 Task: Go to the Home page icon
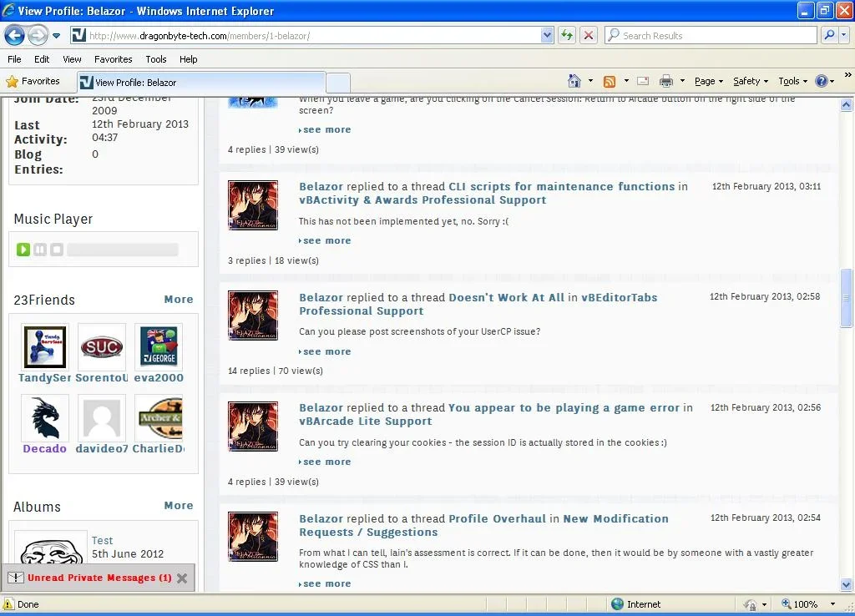click(x=574, y=81)
